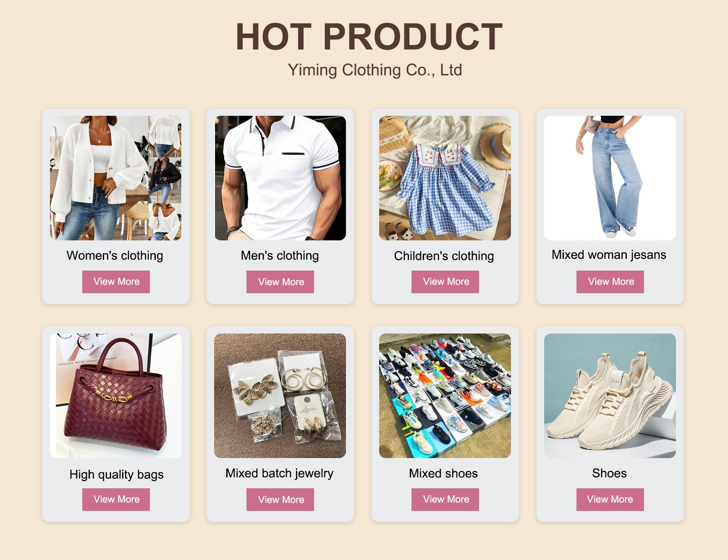Open View More for Children's clothing
The height and width of the screenshot is (560, 728).
pos(445,282)
